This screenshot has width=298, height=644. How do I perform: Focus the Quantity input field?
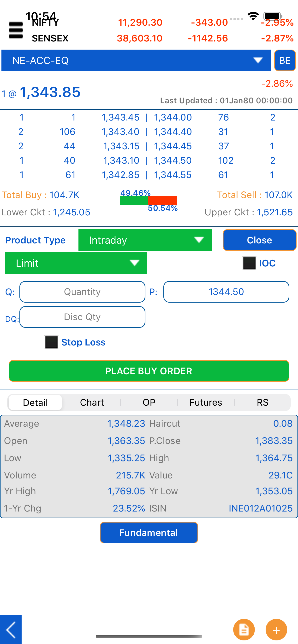pos(82,292)
